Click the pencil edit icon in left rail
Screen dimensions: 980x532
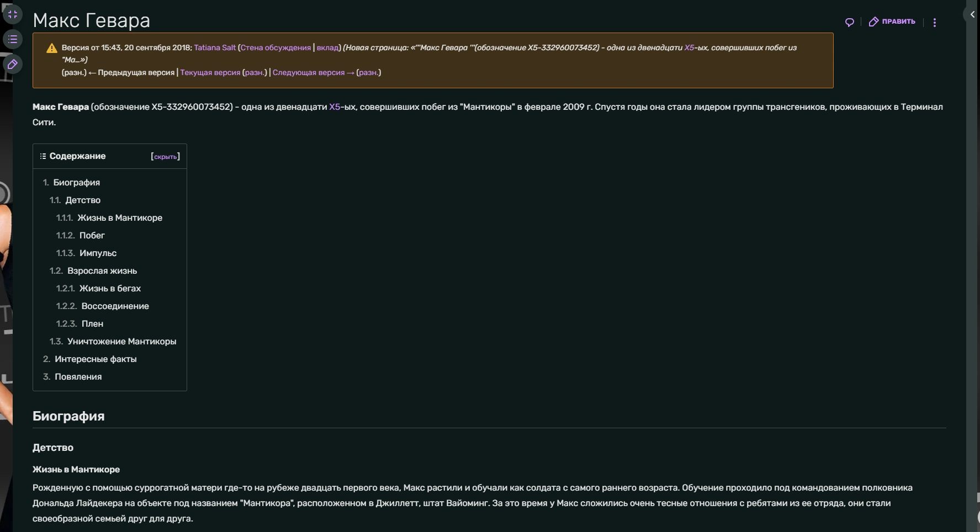tap(13, 65)
